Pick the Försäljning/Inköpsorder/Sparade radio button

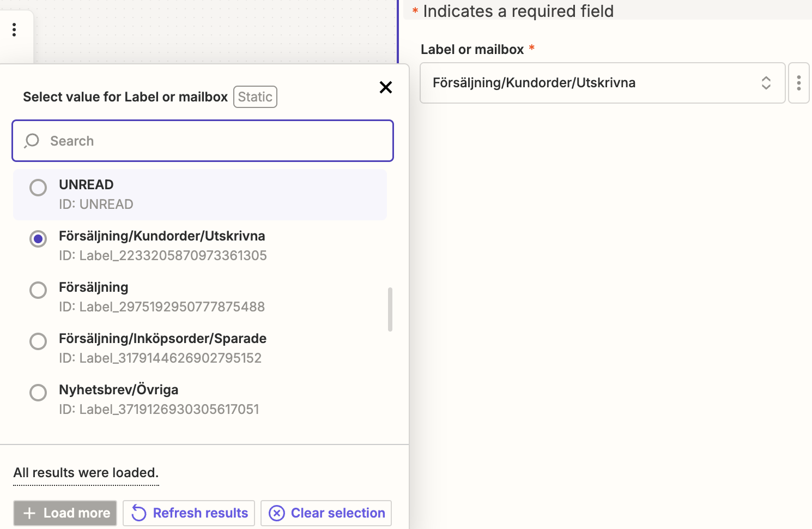tap(38, 341)
